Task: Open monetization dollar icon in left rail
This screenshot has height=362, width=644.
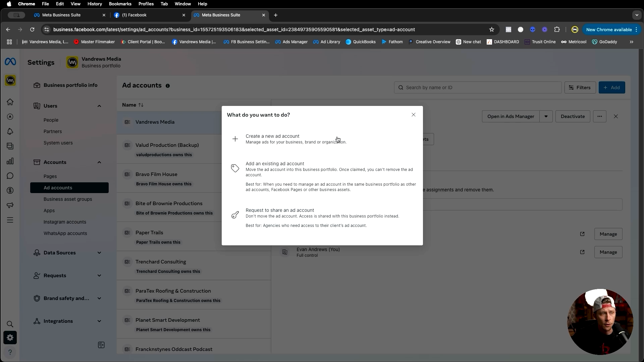Action: point(10,190)
